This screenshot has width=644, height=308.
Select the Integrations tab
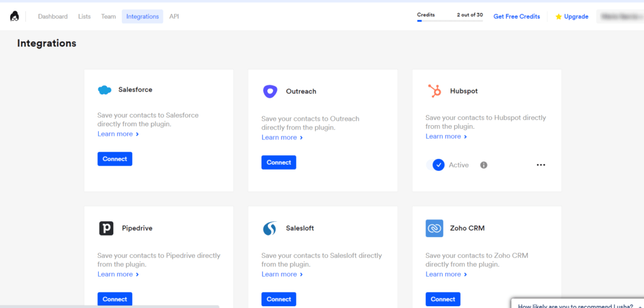point(143,16)
